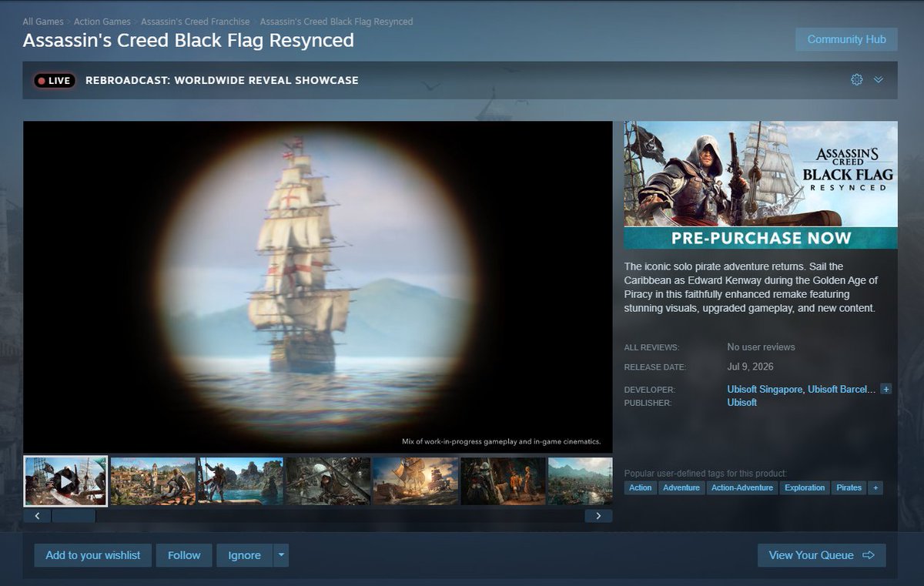Viewport: 924px width, 586px height.
Task: Select the Pirates tag
Action: point(849,487)
